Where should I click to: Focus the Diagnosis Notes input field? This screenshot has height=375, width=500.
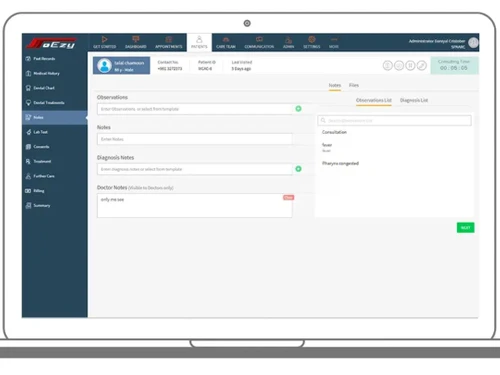[x=195, y=169]
